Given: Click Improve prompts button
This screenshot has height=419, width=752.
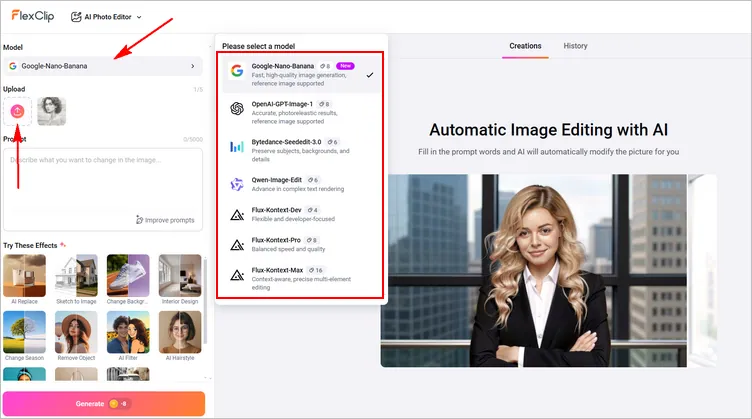Looking at the screenshot, I should click(x=165, y=220).
